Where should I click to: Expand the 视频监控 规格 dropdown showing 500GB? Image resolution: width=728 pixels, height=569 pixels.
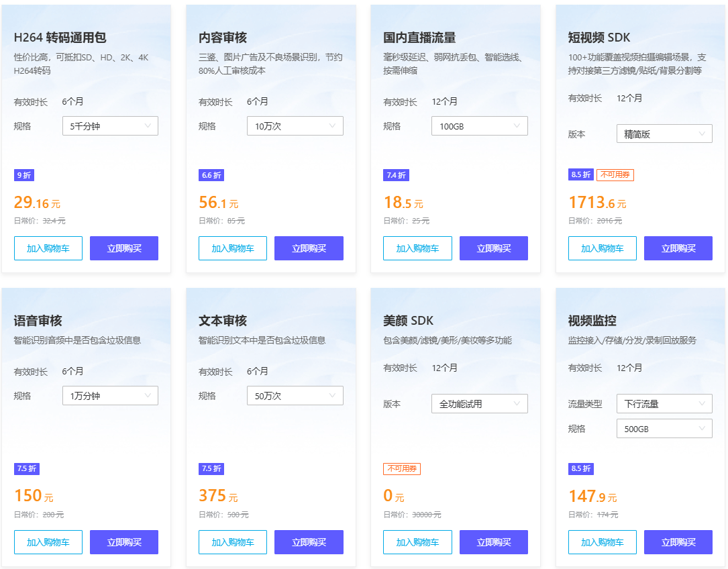pos(664,428)
